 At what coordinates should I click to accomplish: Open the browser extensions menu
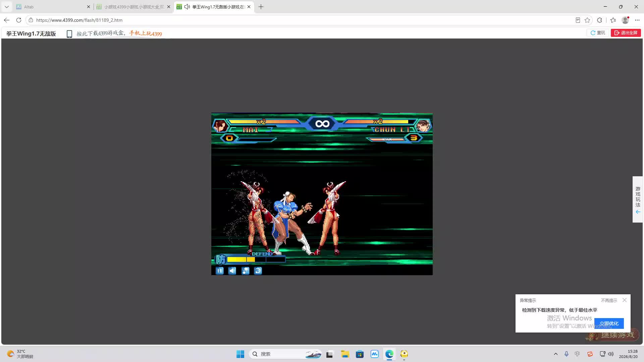click(x=600, y=20)
